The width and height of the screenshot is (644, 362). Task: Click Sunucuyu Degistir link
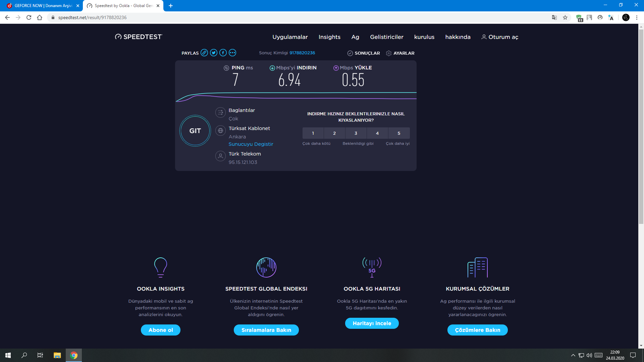[x=251, y=144]
